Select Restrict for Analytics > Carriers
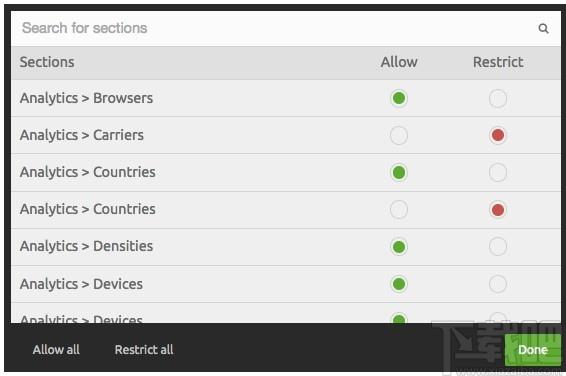Image resolution: width=566 pixels, height=376 pixels. (x=498, y=135)
